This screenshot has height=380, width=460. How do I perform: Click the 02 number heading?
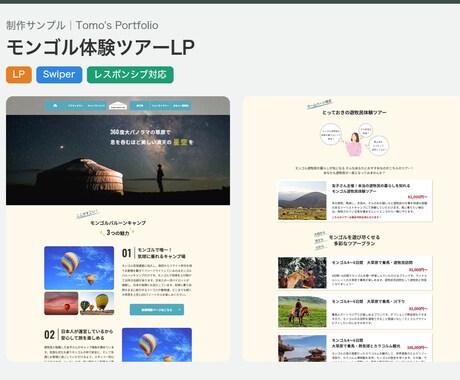point(49,335)
